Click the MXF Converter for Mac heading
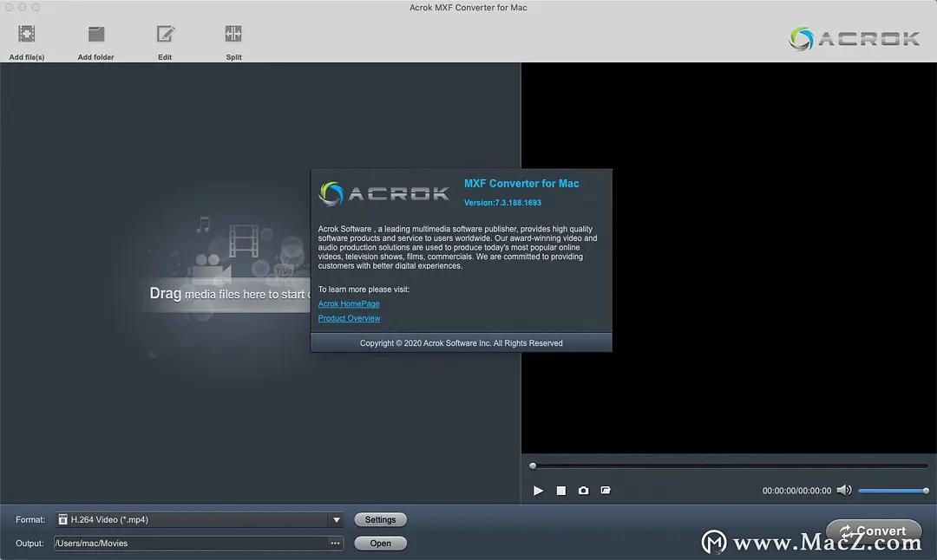 click(x=521, y=183)
